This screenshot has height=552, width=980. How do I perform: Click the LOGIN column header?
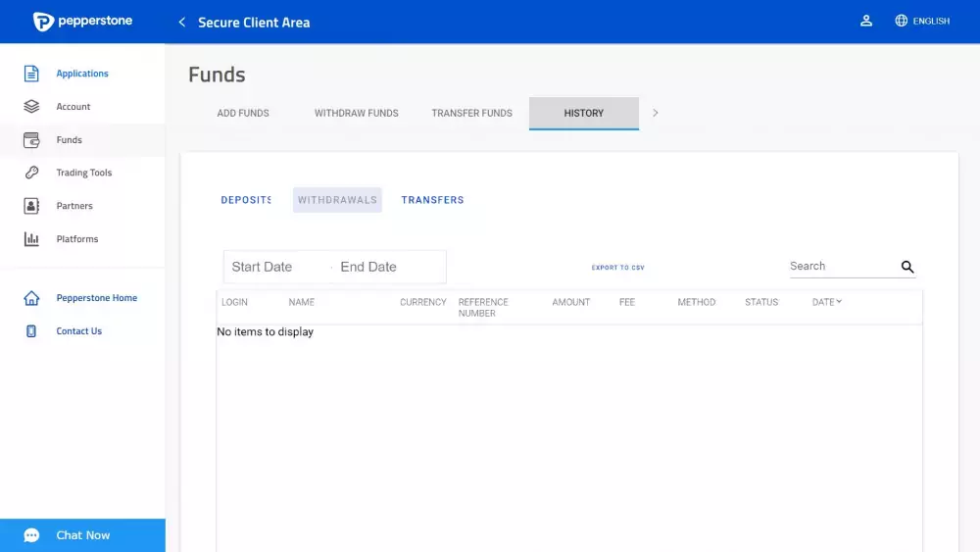pyautogui.click(x=234, y=302)
